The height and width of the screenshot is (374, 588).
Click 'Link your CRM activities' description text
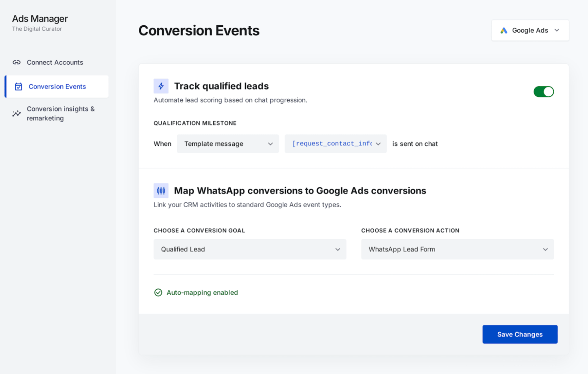(x=247, y=205)
